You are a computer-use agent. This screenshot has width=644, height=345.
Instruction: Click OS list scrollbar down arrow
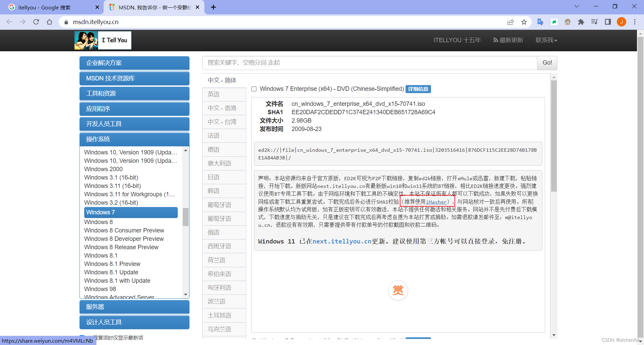[x=185, y=295]
